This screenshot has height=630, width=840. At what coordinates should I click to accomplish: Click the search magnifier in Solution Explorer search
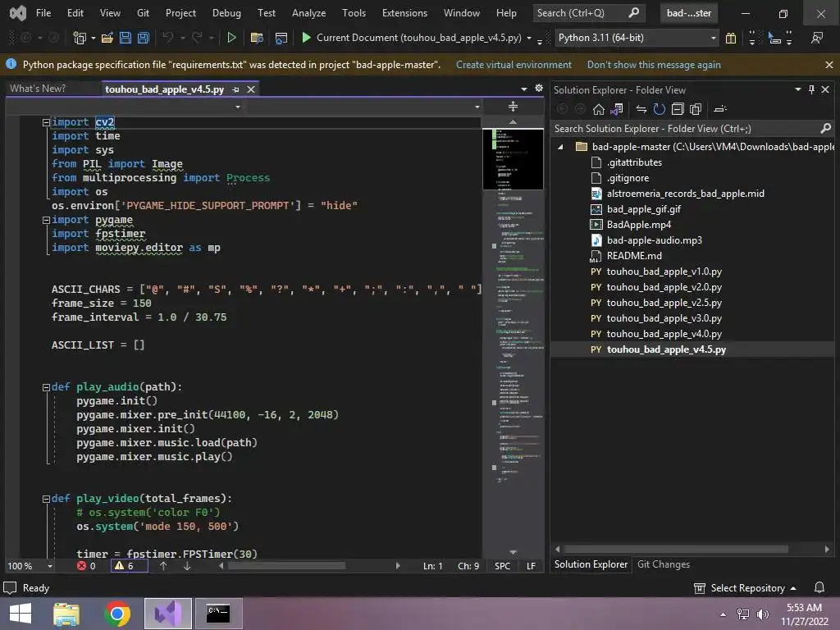click(825, 129)
